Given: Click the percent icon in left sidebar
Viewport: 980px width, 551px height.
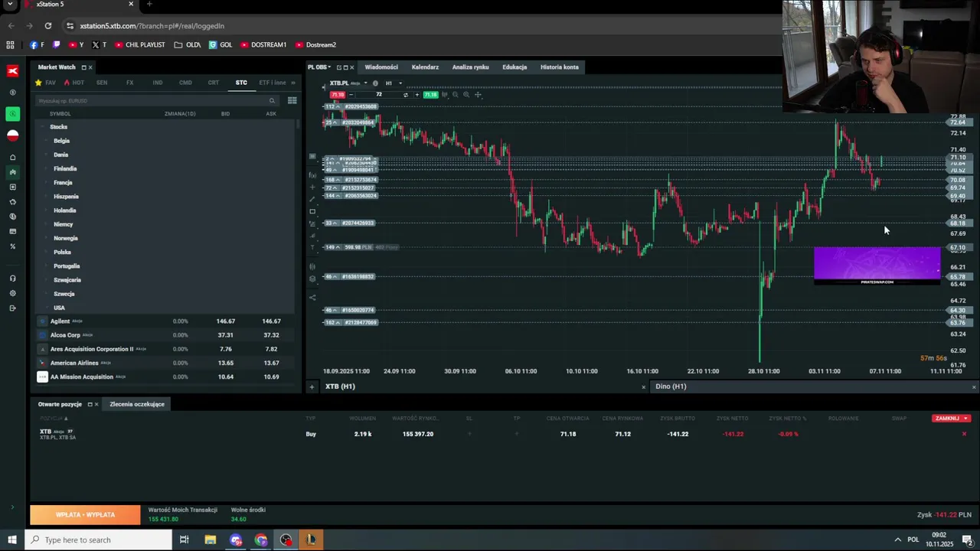Looking at the screenshot, I should coord(12,246).
